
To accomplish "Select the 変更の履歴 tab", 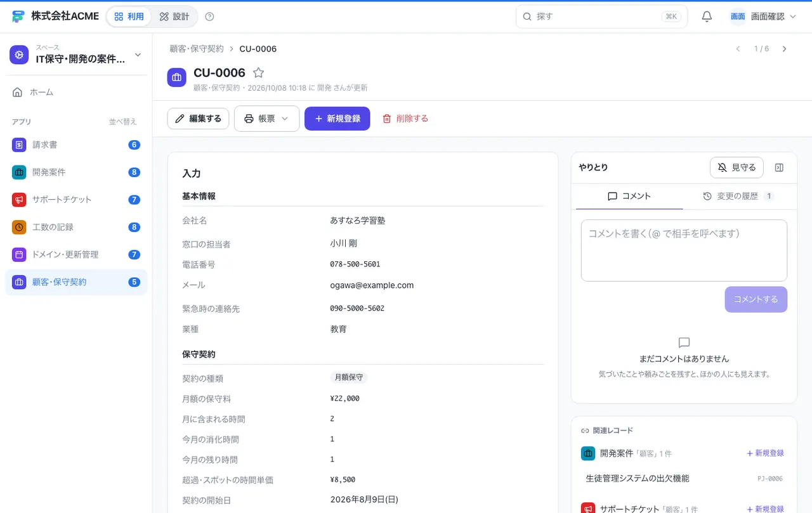I will [x=738, y=196].
